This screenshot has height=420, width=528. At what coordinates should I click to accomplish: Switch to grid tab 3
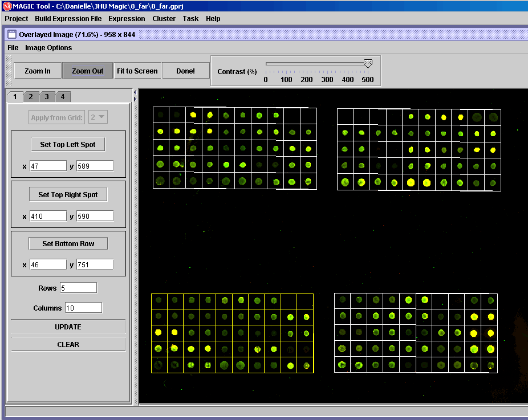(47, 96)
